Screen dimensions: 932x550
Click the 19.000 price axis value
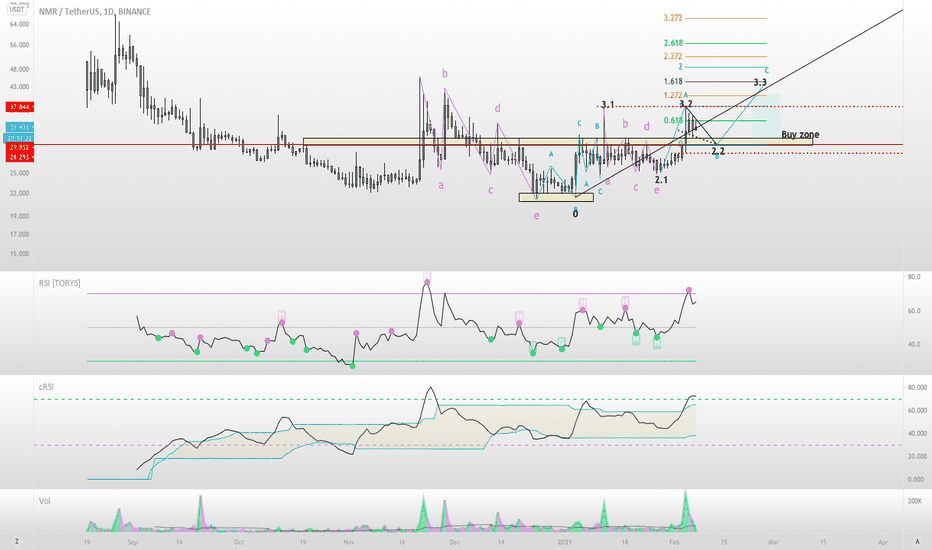click(x=20, y=216)
